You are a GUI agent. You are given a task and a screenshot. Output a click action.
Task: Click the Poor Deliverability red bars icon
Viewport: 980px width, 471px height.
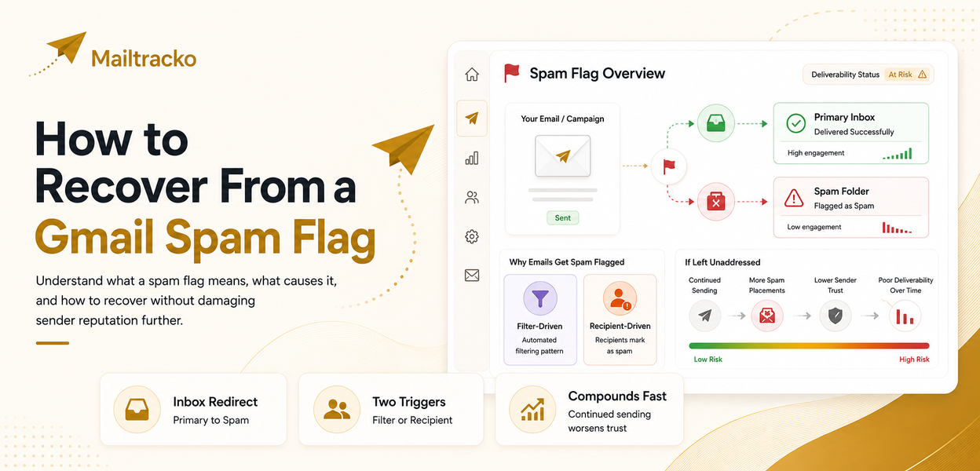coord(905,316)
